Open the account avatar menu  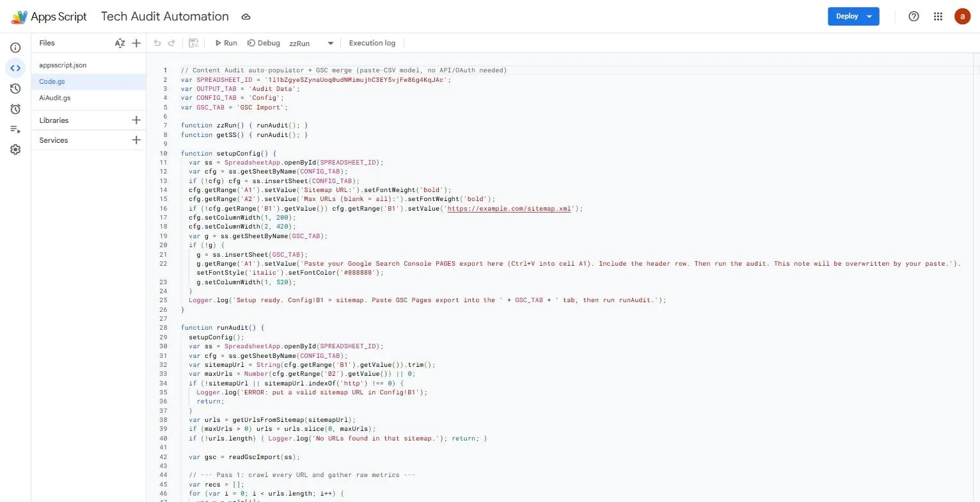pyautogui.click(x=962, y=17)
